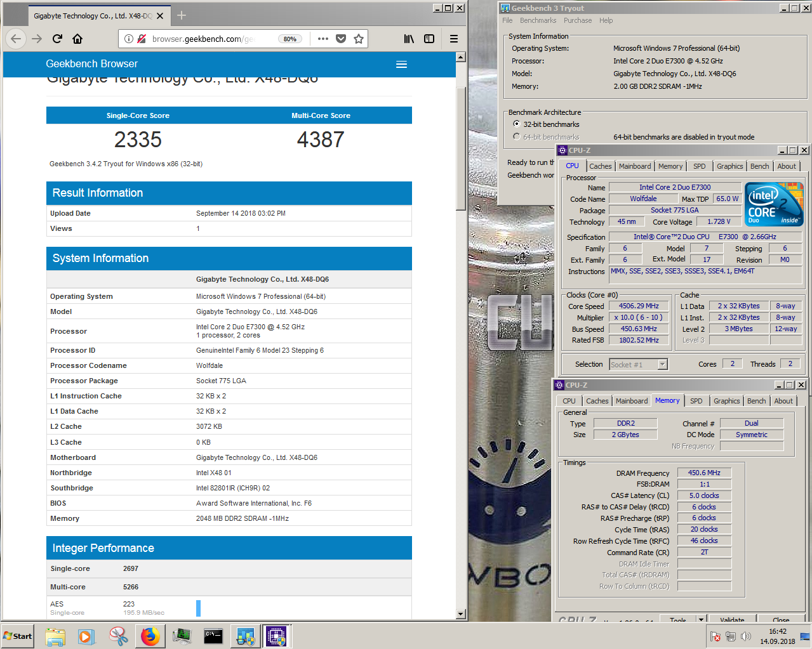Open the Firefox hamburger menu
The height and width of the screenshot is (649, 812).
tap(454, 39)
